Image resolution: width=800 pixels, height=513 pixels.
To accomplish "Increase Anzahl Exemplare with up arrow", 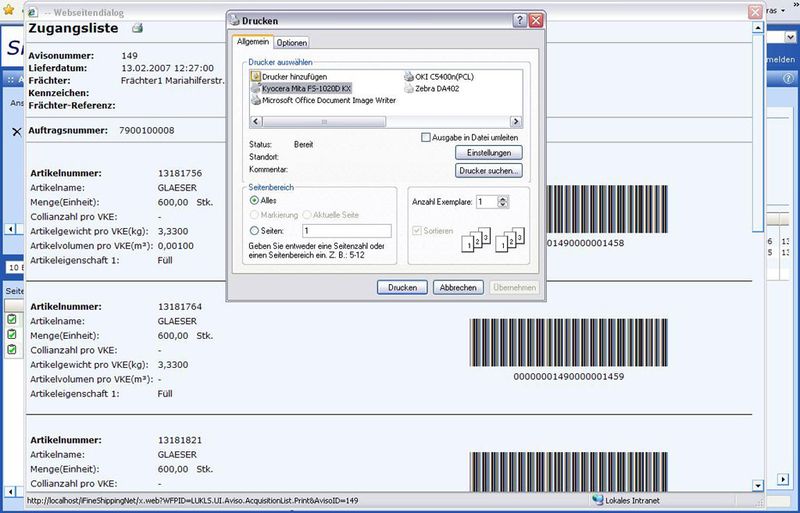I will tap(503, 198).
